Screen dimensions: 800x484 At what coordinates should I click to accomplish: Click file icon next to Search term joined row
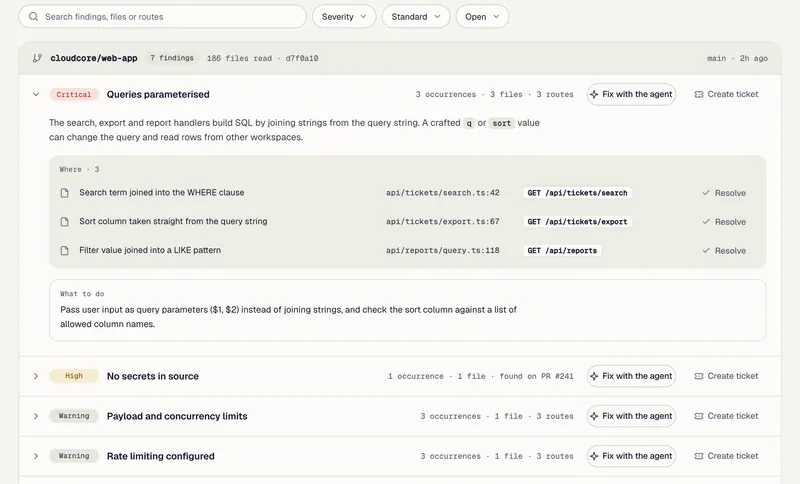pyautogui.click(x=65, y=193)
